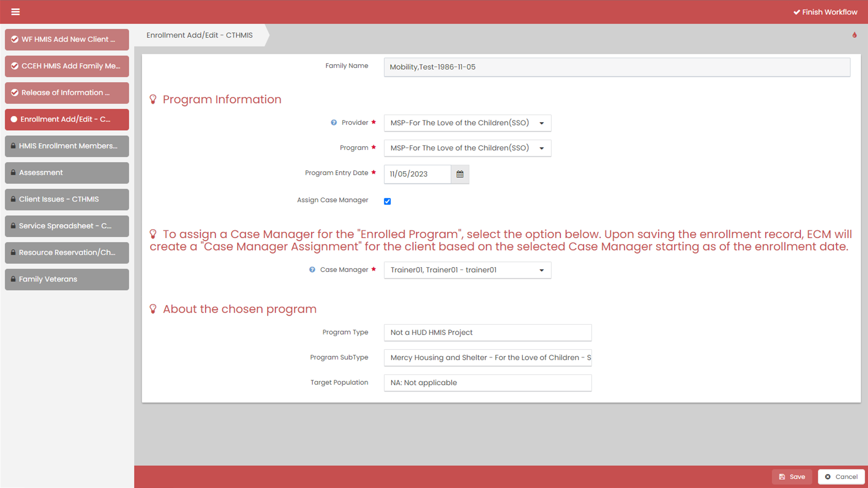The height and width of the screenshot is (488, 868).
Task: Click the help icon beside Provider
Action: click(x=334, y=123)
